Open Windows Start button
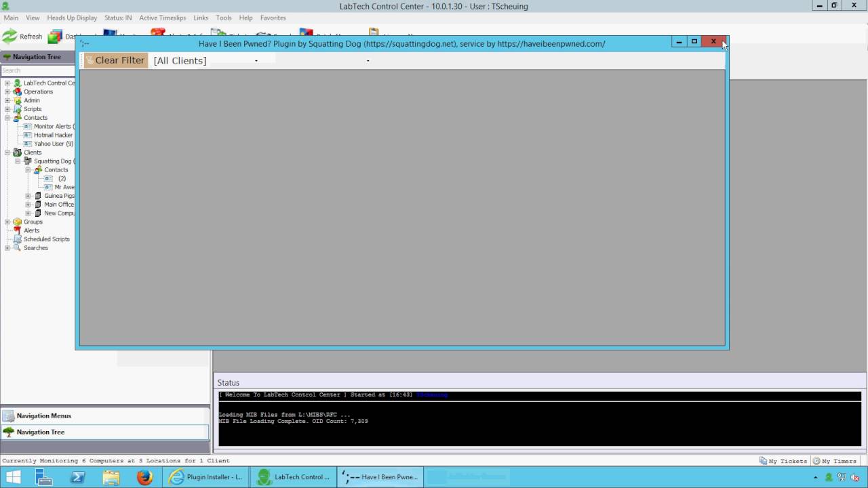Viewport: 868px width, 488px height. click(x=13, y=477)
